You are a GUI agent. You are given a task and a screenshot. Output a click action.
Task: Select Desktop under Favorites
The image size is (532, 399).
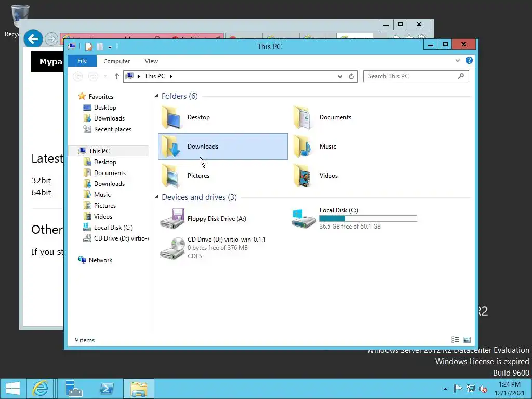(x=105, y=108)
